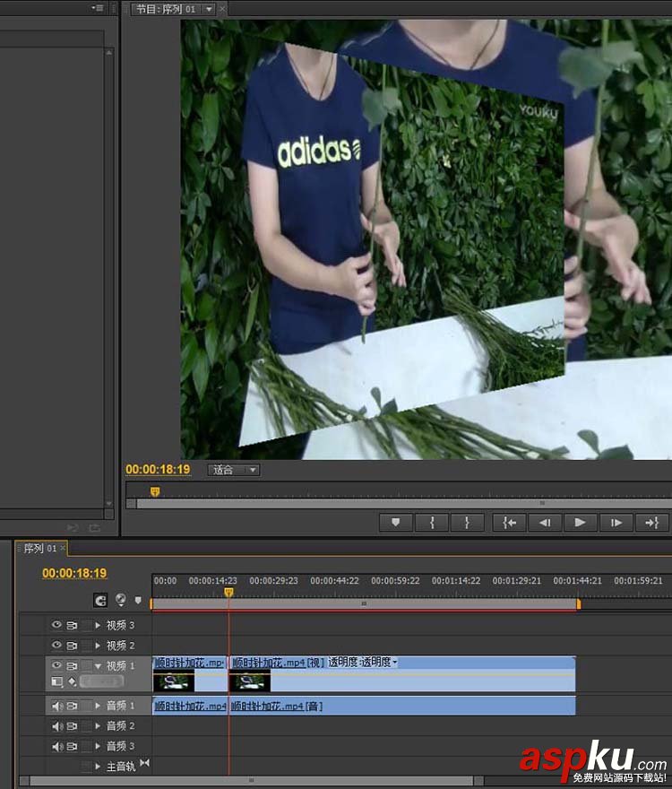
Task: Set in point with left brace button
Action: (x=432, y=523)
